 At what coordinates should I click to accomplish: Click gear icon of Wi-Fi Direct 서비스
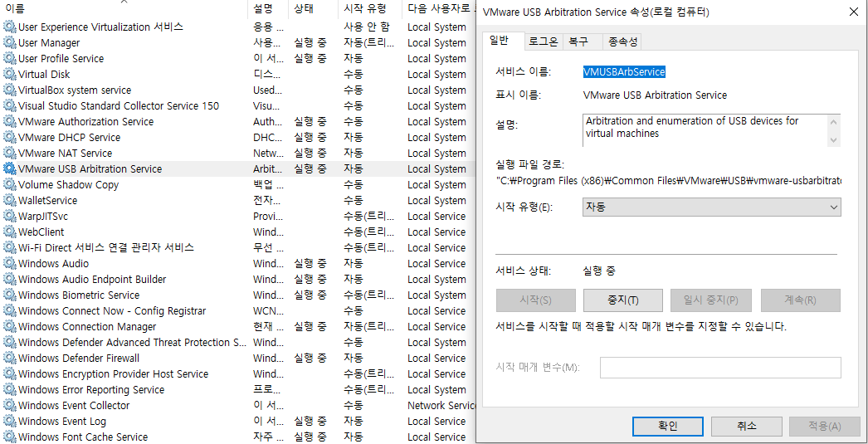[x=9, y=248]
